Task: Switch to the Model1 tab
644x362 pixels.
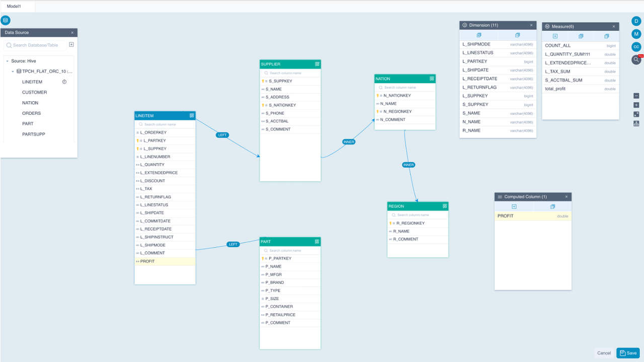Action: [14, 6]
